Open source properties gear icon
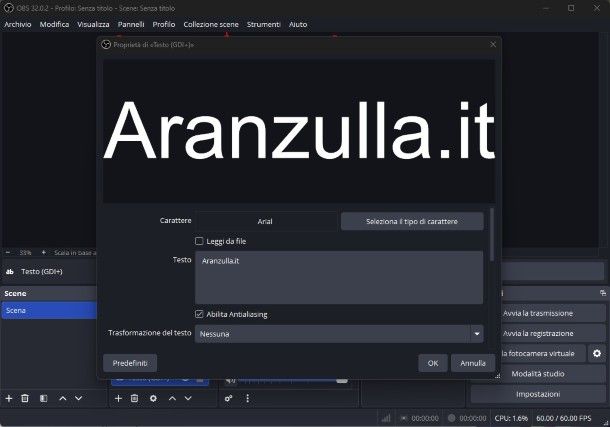 click(153, 398)
